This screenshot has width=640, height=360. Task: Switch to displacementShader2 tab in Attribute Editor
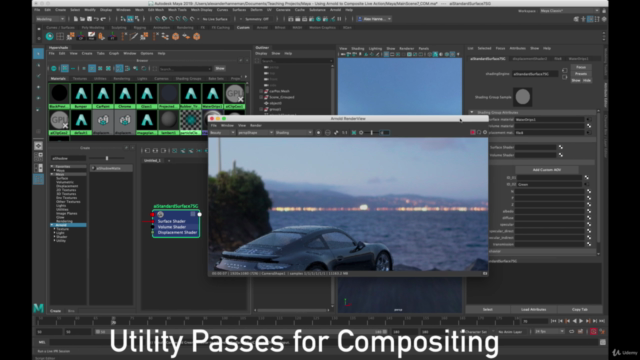pyautogui.click(x=529, y=59)
